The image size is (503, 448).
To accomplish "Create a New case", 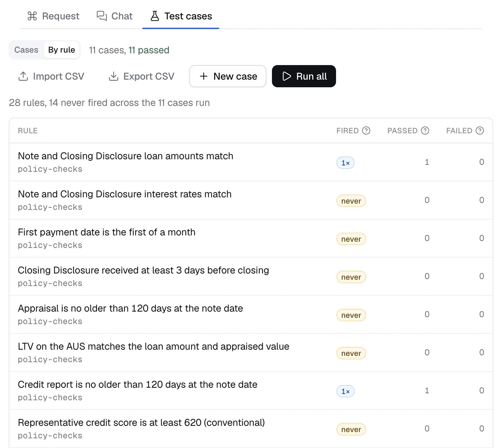I will point(228,76).
